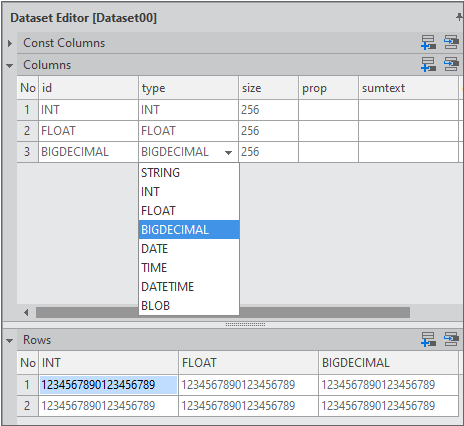Click insert-row icon in Rows header

[451, 340]
